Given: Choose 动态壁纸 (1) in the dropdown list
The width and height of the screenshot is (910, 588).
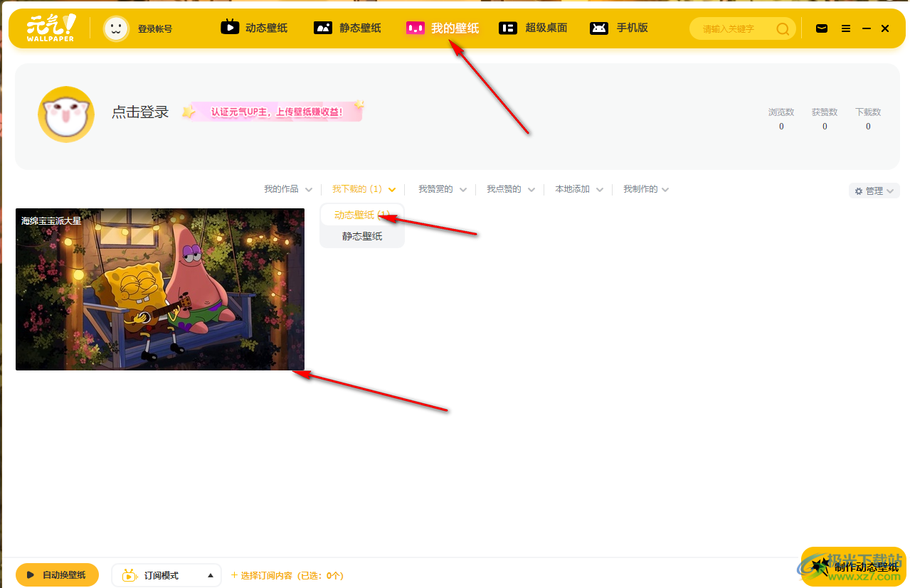Looking at the screenshot, I should pyautogui.click(x=362, y=215).
